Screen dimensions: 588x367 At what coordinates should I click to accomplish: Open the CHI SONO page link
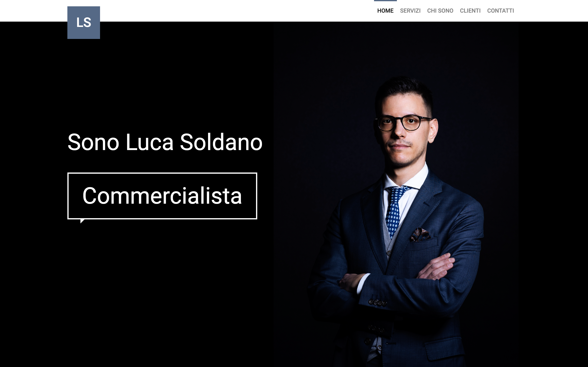pyautogui.click(x=440, y=11)
